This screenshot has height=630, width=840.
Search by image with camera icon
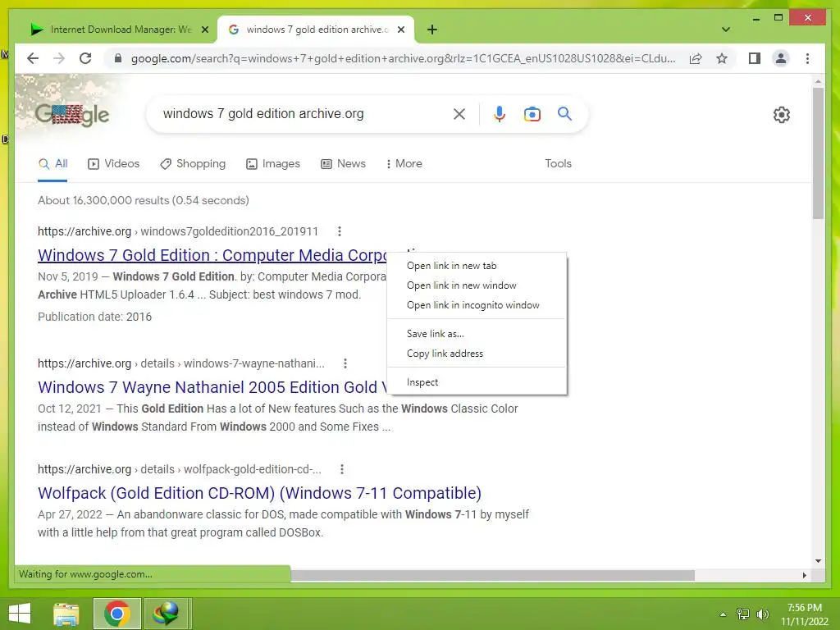tap(532, 114)
